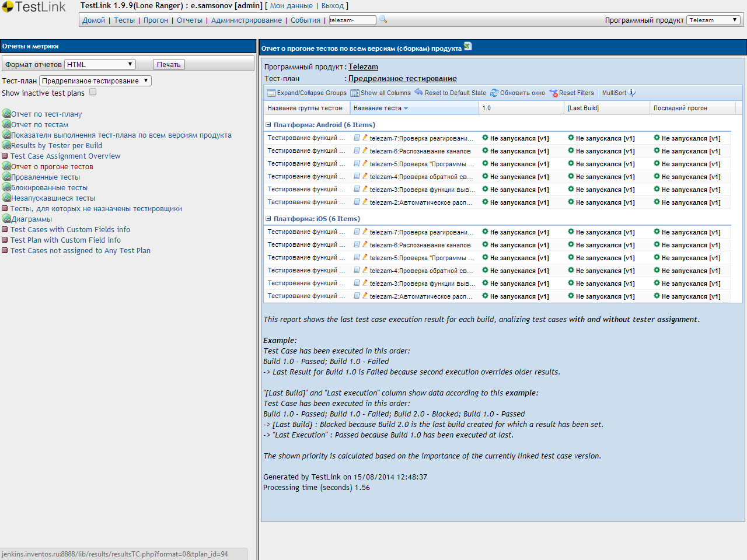Open execution history icon for iOS telezam-7
747x560 pixels.
click(357, 232)
